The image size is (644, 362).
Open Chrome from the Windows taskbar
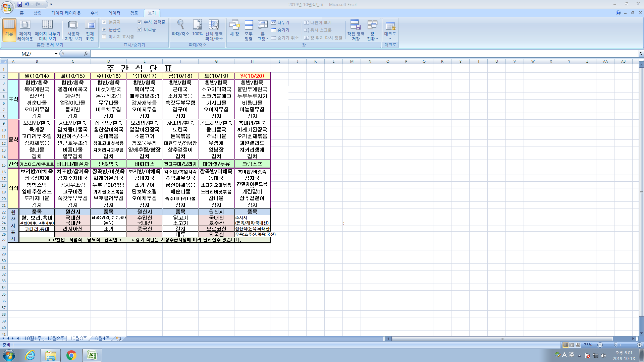[x=71, y=355]
